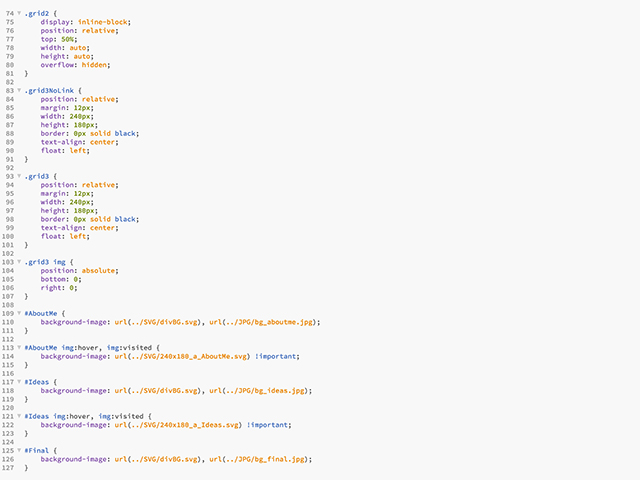This screenshot has height=480, width=640.
Task: Click height auto on line 79
Action: point(67,56)
